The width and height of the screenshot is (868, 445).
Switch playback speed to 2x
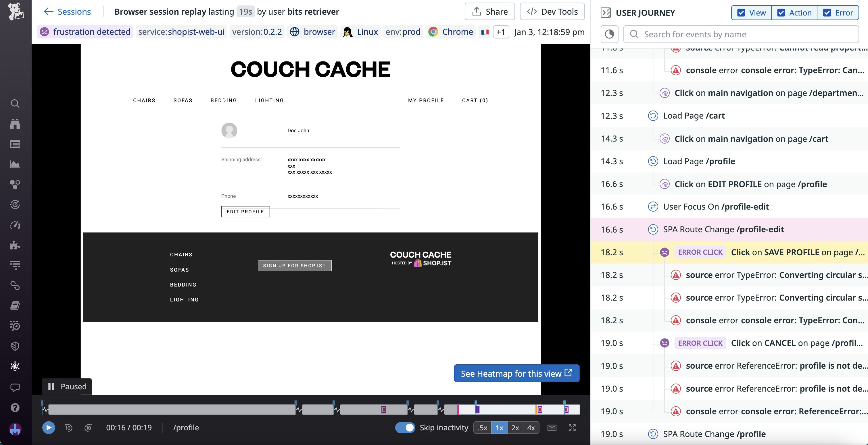point(515,427)
